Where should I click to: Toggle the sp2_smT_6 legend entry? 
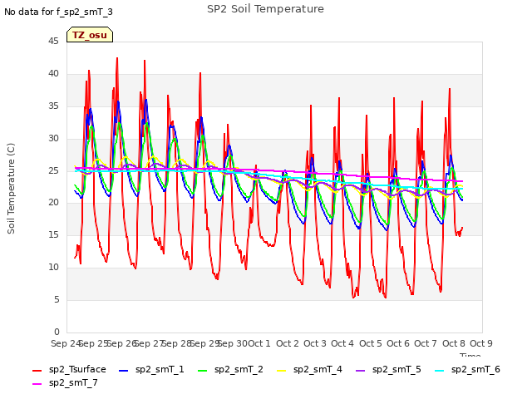point(467,369)
